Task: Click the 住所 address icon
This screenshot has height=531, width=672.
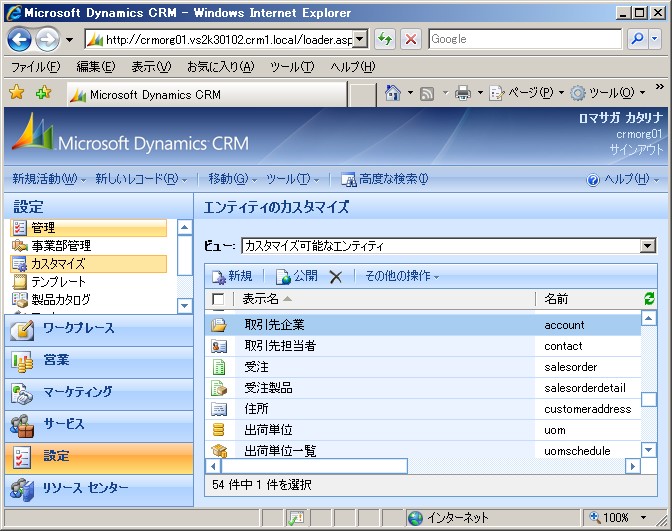Action: [219, 409]
